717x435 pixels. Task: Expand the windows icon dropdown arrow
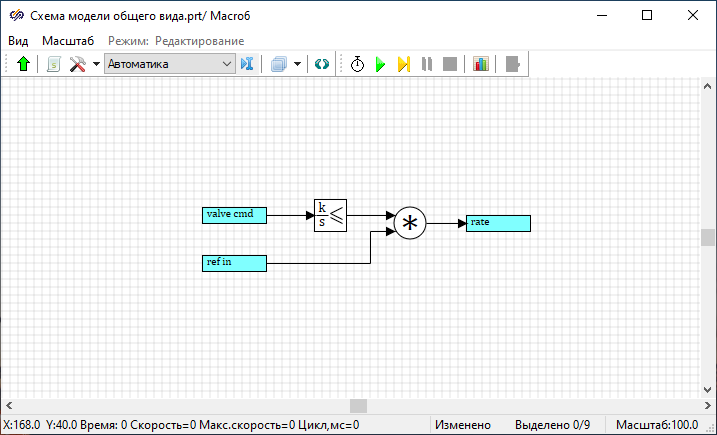(298, 64)
